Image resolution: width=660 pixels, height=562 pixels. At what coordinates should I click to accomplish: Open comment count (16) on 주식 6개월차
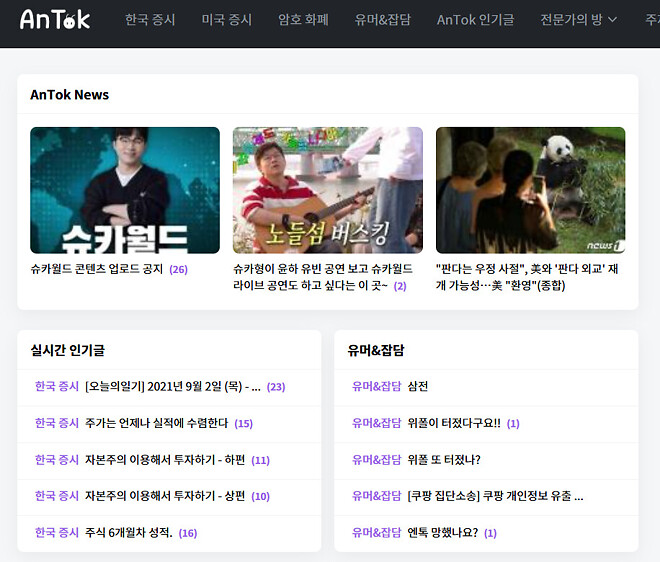[x=188, y=533]
